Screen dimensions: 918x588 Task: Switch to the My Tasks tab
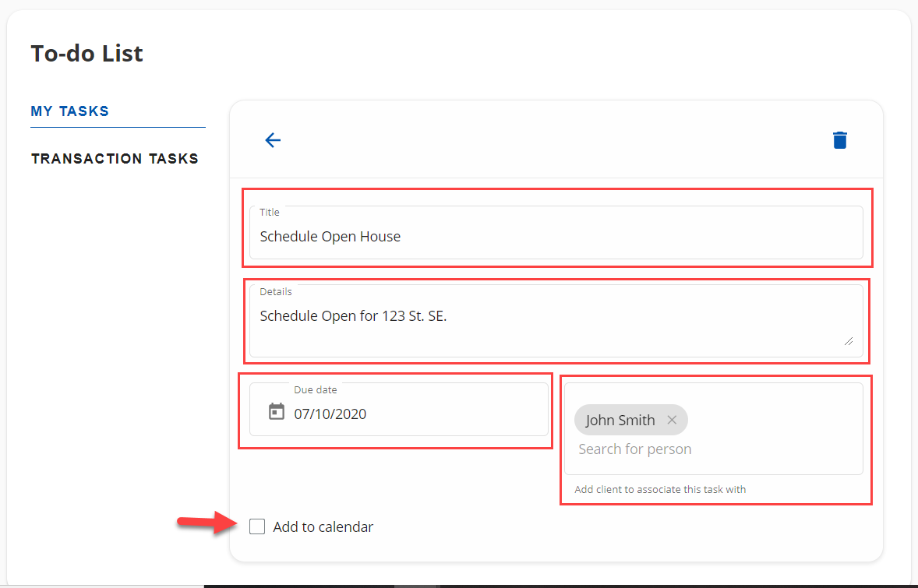tap(70, 111)
